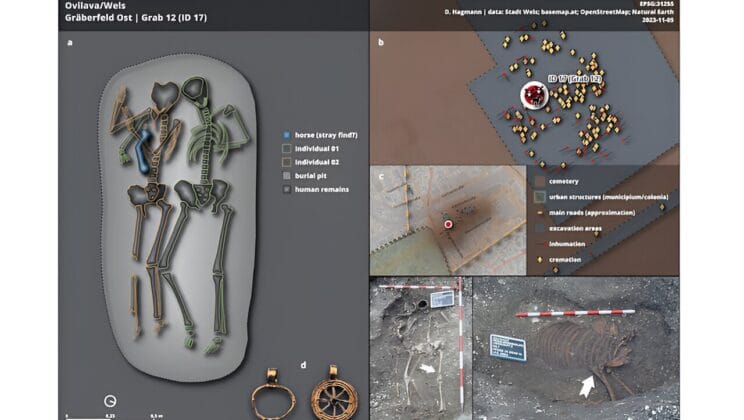The height and width of the screenshot is (420, 744).
Task: Toggle the individual 01 legend box
Action: click(x=287, y=151)
